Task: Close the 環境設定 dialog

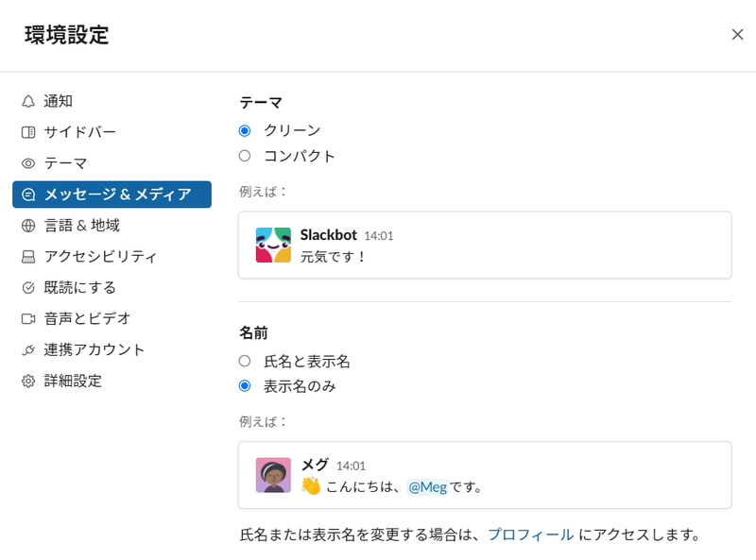Action: 737,35
